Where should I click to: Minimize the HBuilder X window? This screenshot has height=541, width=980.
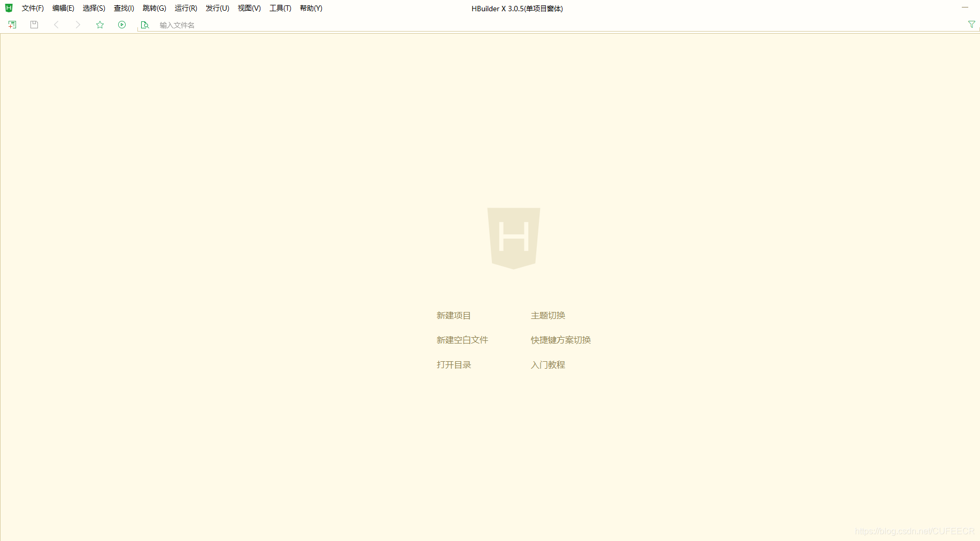[x=965, y=7]
